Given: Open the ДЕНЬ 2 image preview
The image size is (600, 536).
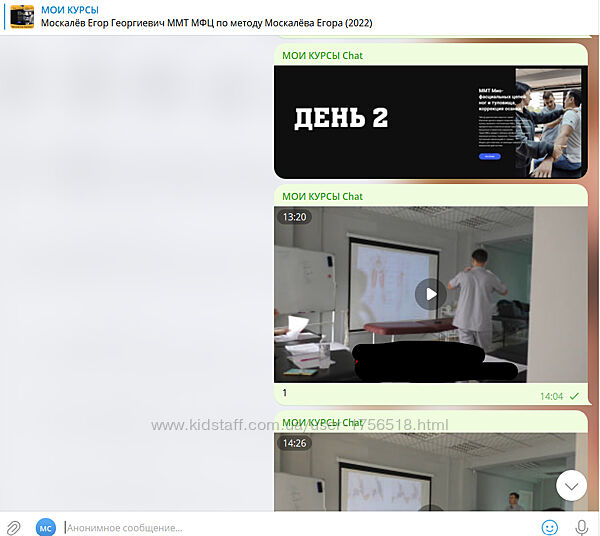Looking at the screenshot, I should [430, 121].
